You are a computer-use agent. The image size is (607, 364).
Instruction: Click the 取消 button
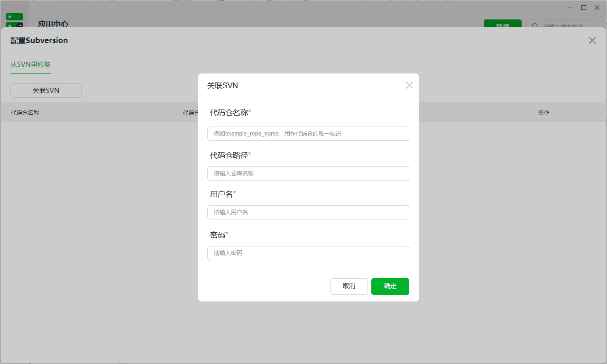[x=349, y=286]
